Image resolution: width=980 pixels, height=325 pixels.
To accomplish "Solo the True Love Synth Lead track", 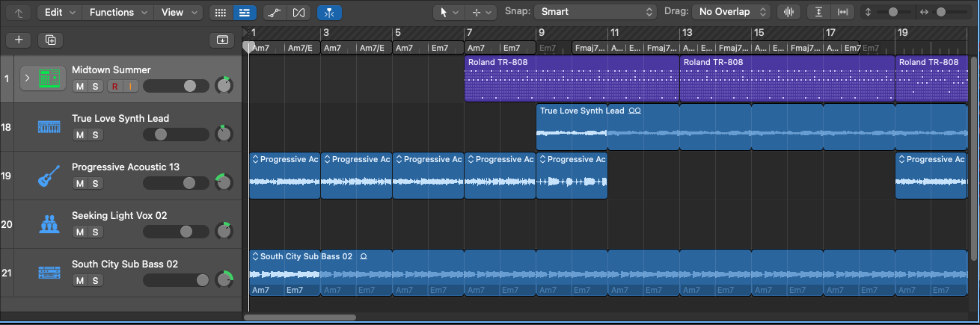I will point(95,134).
